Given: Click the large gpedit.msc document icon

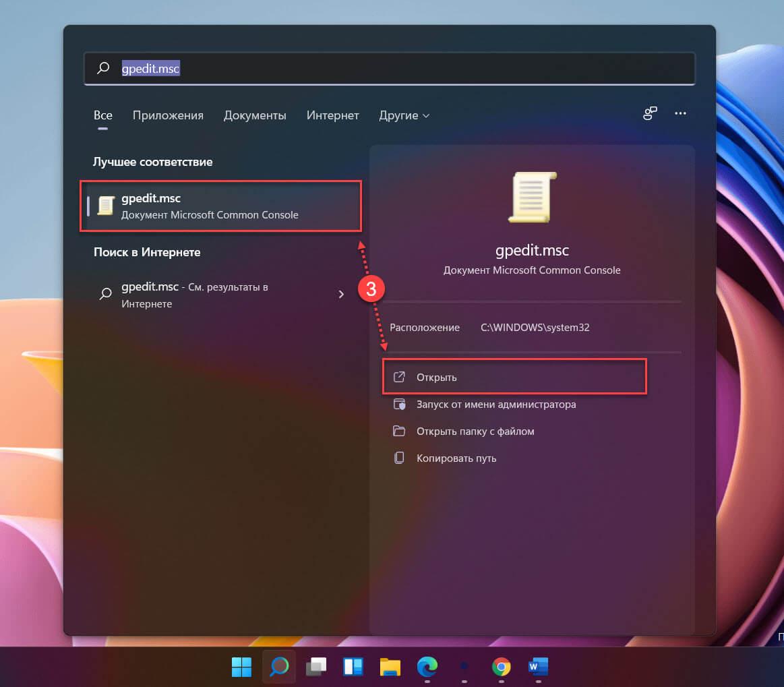Looking at the screenshot, I should [532, 197].
